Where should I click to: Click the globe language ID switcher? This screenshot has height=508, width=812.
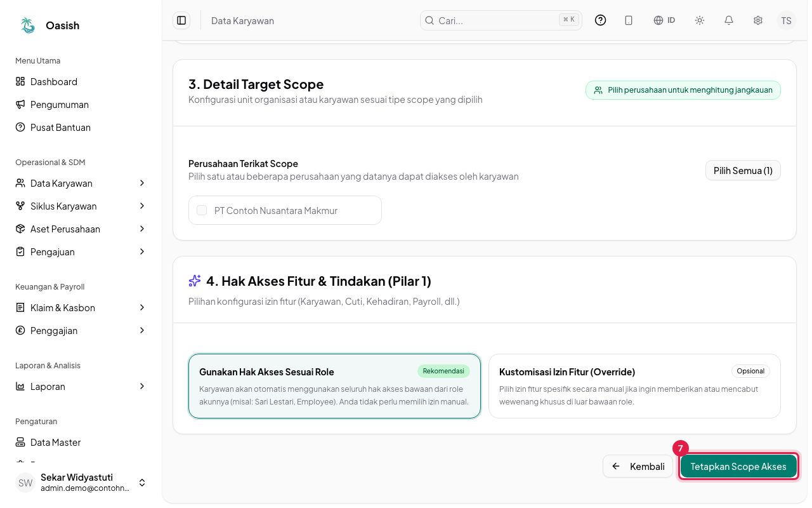(x=664, y=20)
